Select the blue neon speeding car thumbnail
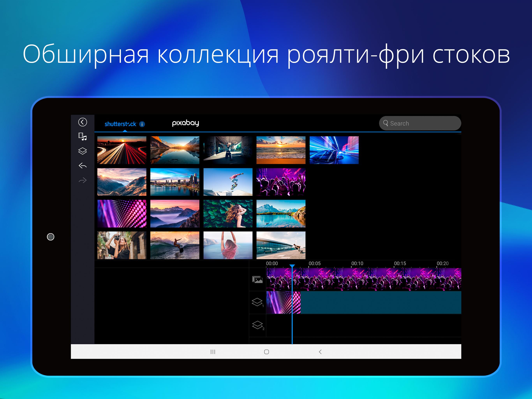This screenshot has height=399, width=532. point(334,150)
